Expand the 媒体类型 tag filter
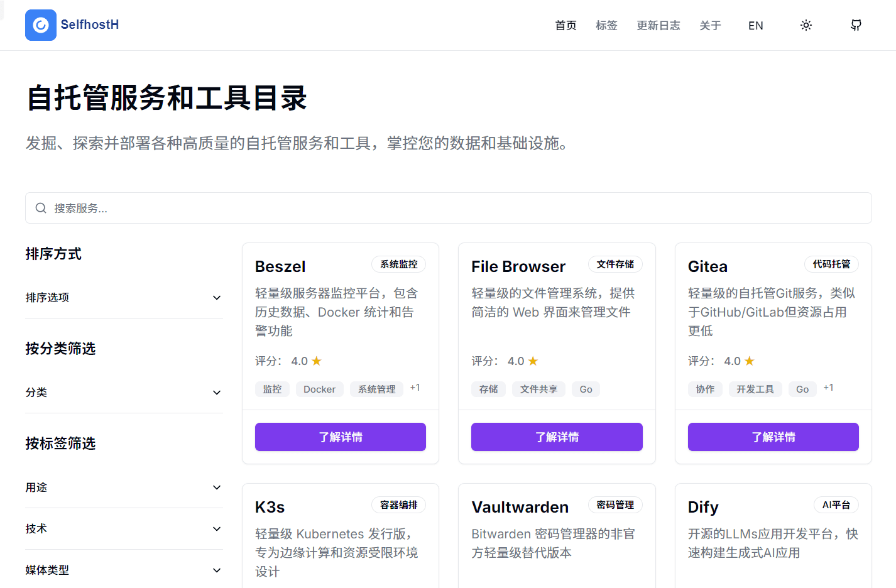Image resolution: width=896 pixels, height=588 pixels. point(124,570)
